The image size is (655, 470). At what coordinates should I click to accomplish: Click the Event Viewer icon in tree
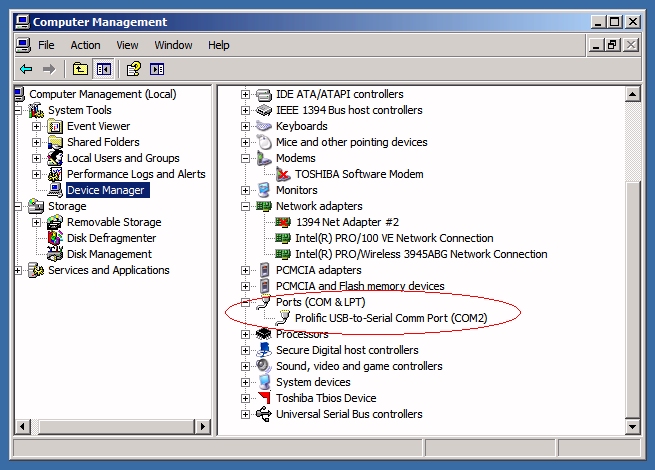pos(55,126)
